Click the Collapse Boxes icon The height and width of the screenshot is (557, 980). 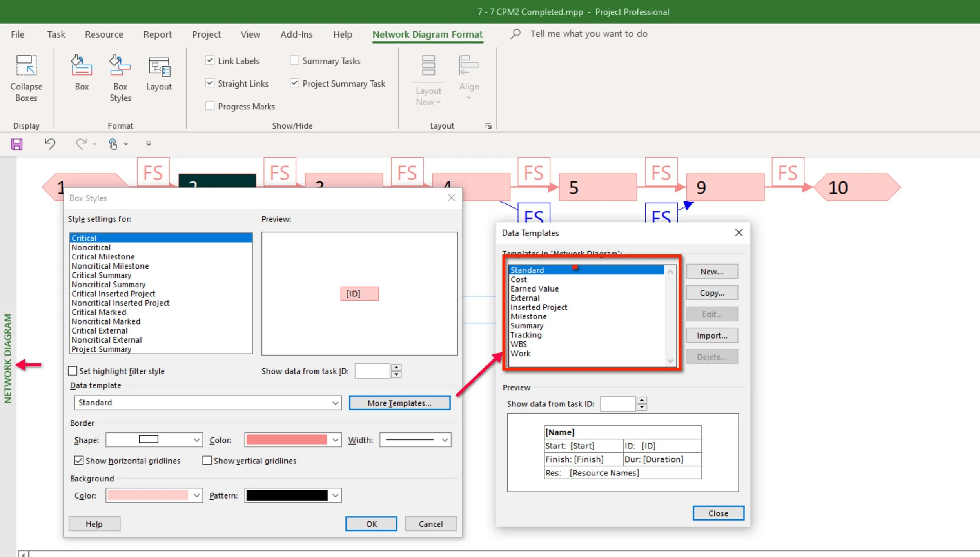click(26, 65)
